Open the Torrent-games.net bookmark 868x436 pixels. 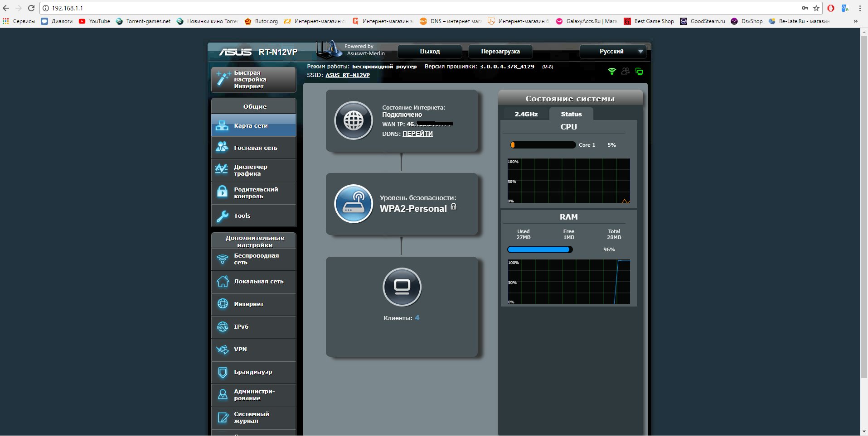point(143,21)
